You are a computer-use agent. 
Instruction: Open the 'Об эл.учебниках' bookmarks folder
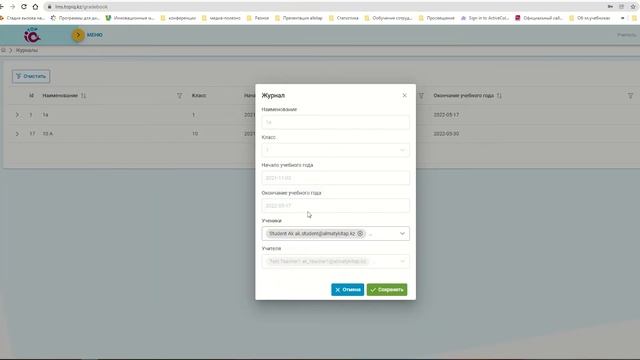click(x=590, y=18)
